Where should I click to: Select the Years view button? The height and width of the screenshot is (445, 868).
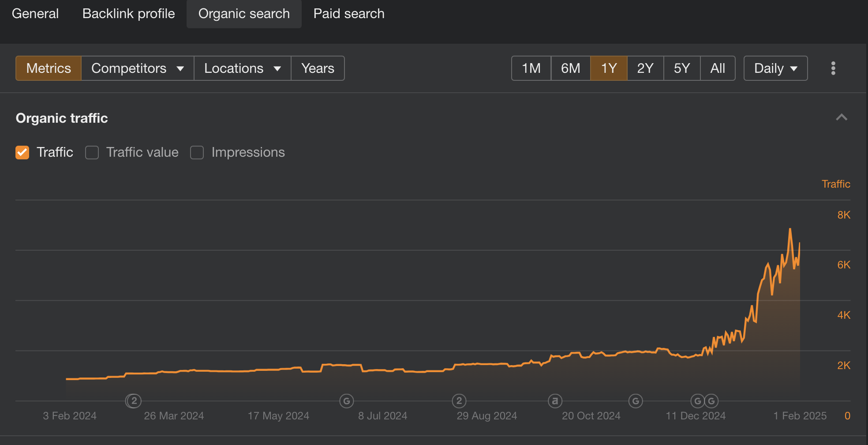(x=318, y=68)
